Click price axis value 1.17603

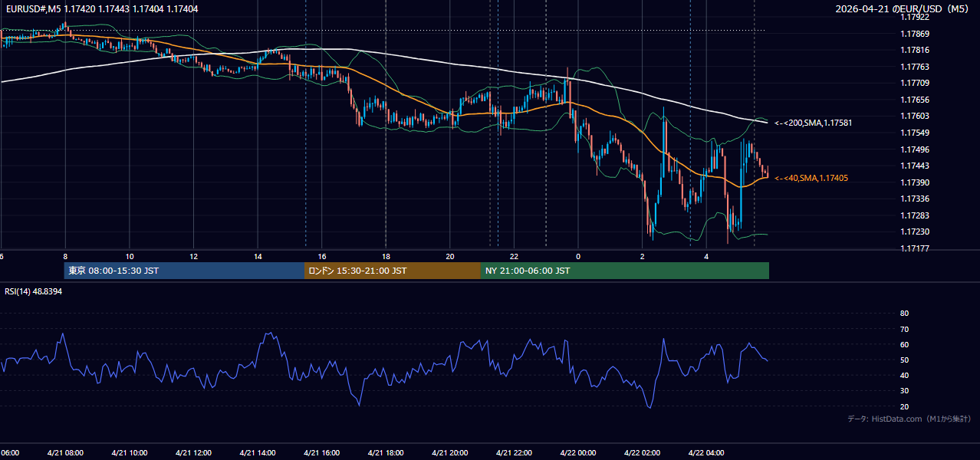pyautogui.click(x=914, y=116)
